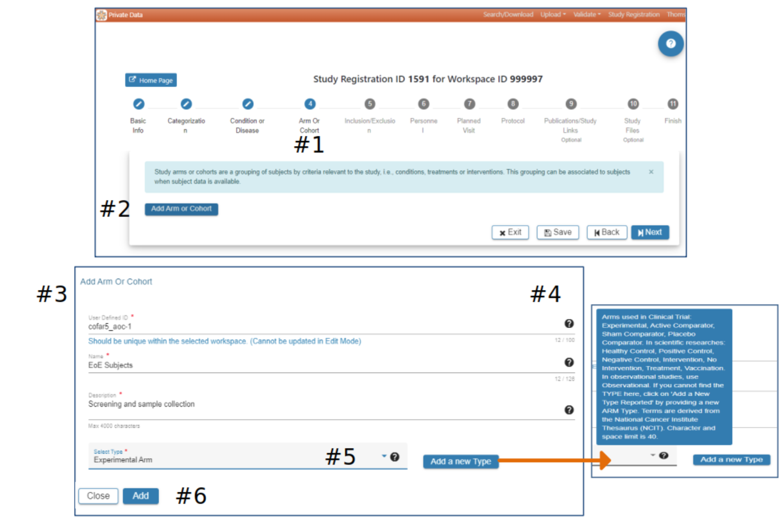This screenshot has width=784, height=532.
Task: Show help for User Defined ID field
Action: click(569, 324)
